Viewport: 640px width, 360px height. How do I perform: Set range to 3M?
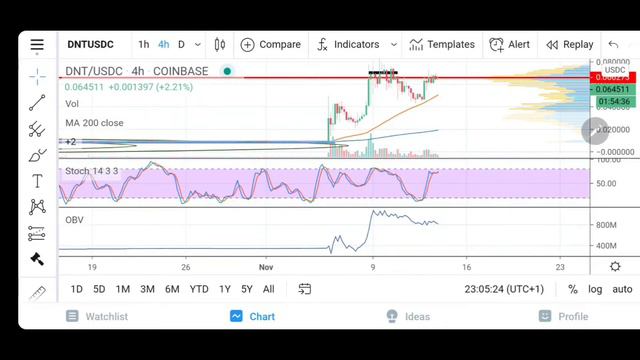pos(147,289)
